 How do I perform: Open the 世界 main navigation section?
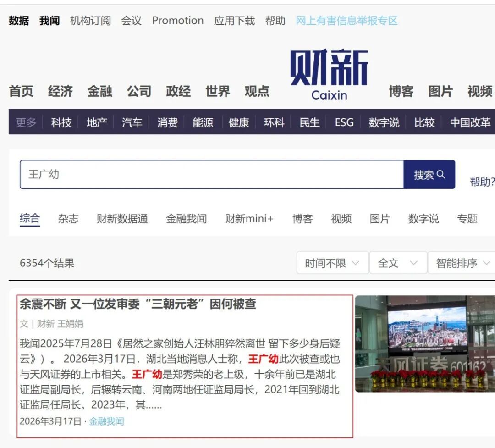point(218,91)
